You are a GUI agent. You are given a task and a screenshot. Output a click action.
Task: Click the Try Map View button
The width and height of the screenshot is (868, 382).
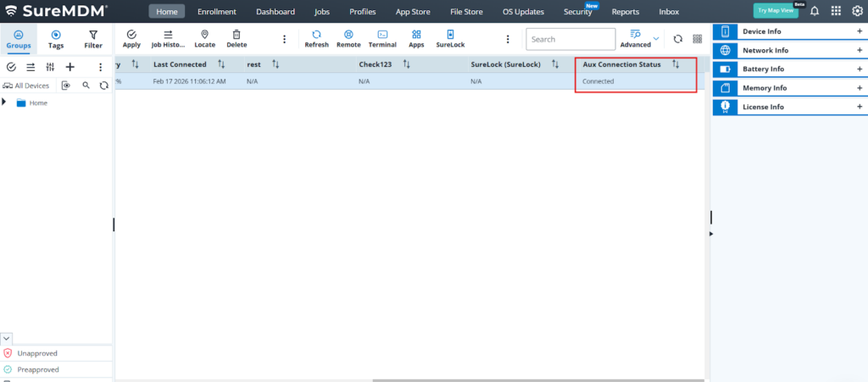[x=775, y=11]
